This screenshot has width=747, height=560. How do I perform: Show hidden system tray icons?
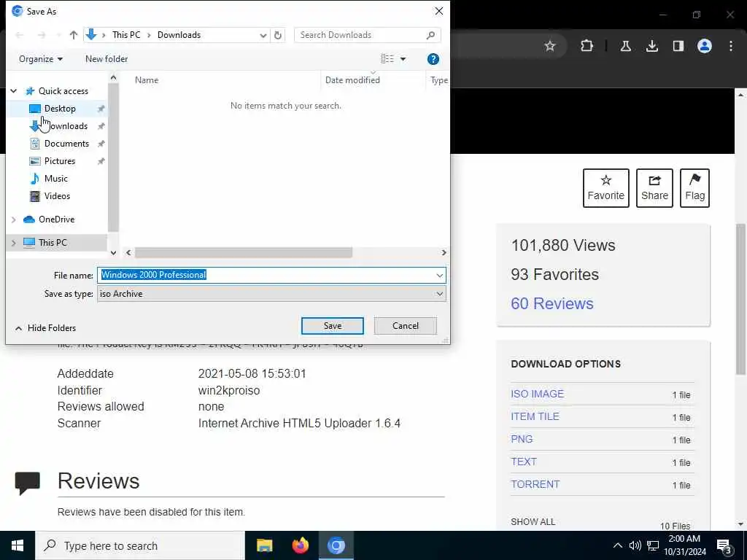(x=617, y=545)
